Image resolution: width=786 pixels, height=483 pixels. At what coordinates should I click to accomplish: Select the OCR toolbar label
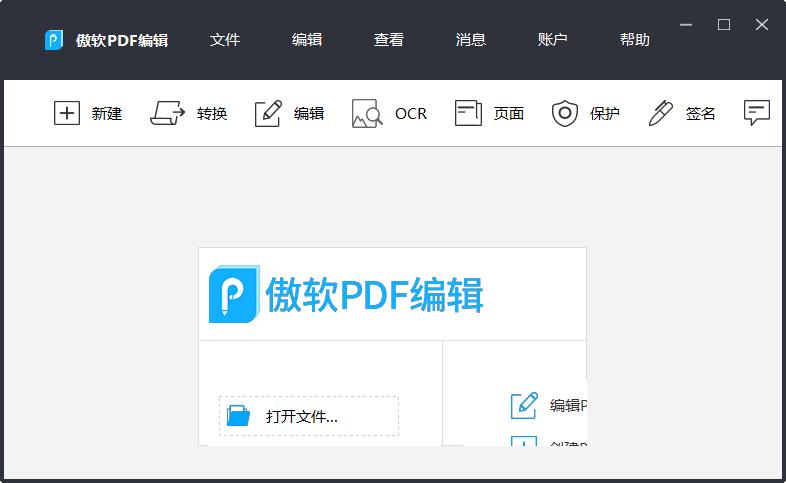coord(411,114)
